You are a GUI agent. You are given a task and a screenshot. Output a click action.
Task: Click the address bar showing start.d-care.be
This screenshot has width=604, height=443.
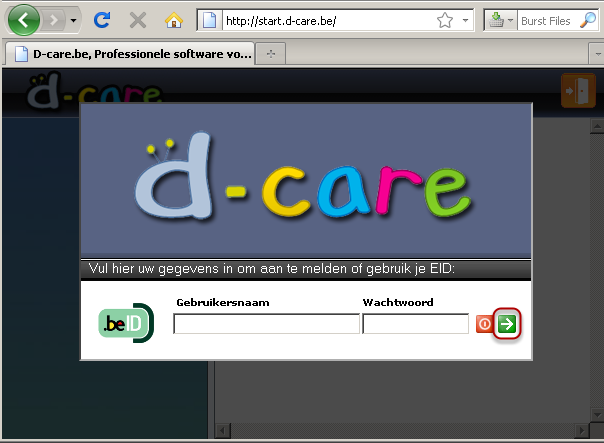[x=320, y=20]
